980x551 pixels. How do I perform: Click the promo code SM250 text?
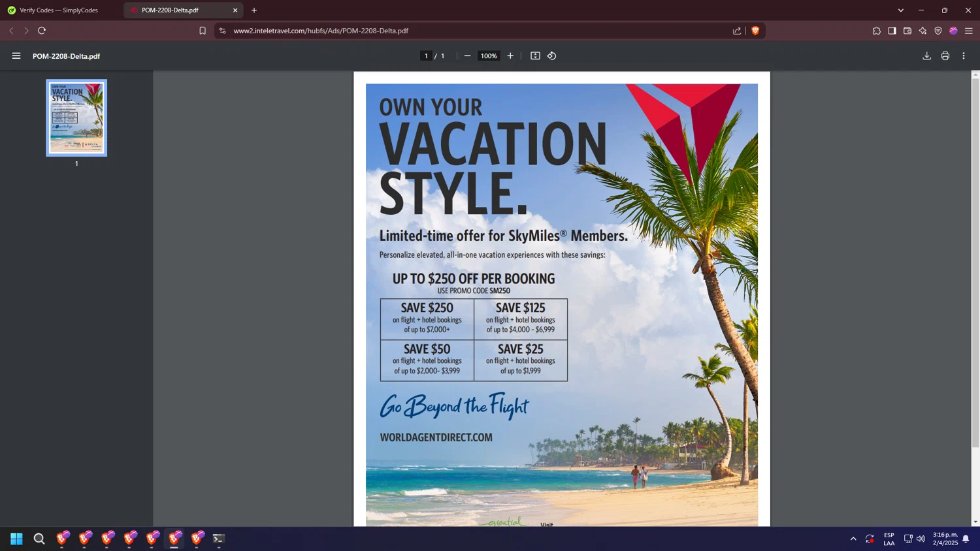point(500,291)
